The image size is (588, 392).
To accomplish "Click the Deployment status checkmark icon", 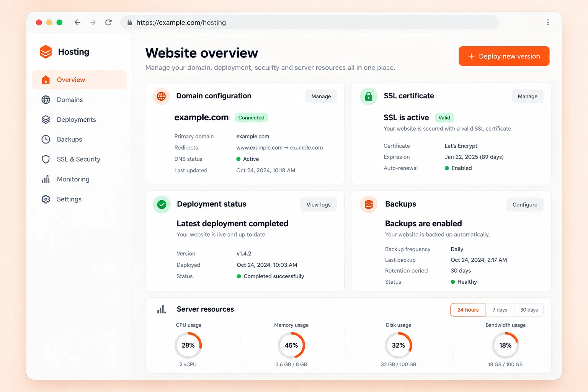I will [162, 204].
